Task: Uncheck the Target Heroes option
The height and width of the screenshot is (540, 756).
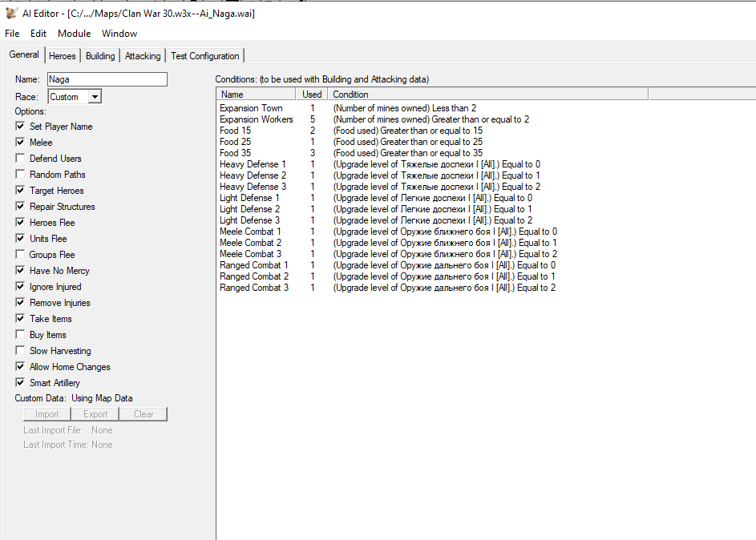Action: point(20,190)
